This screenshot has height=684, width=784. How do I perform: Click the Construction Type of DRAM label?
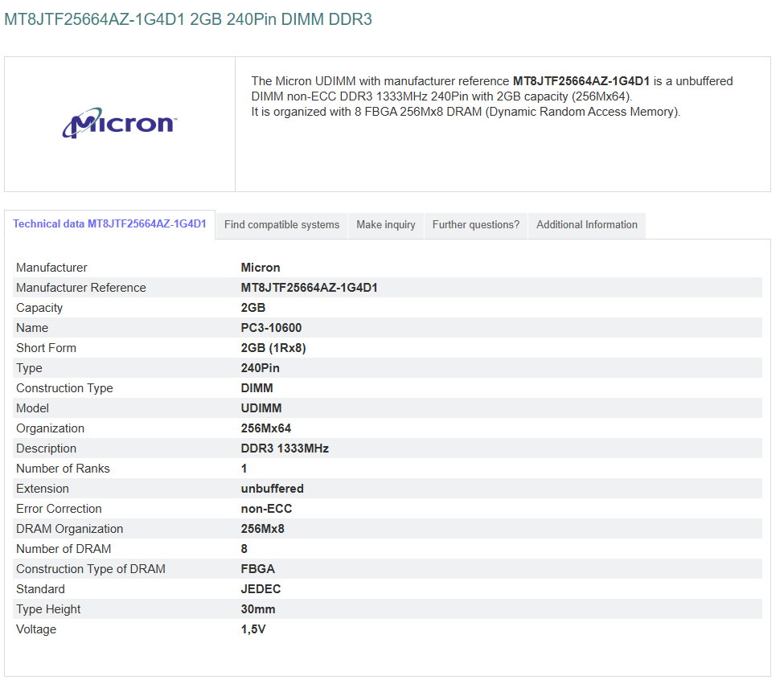pyautogui.click(x=91, y=569)
